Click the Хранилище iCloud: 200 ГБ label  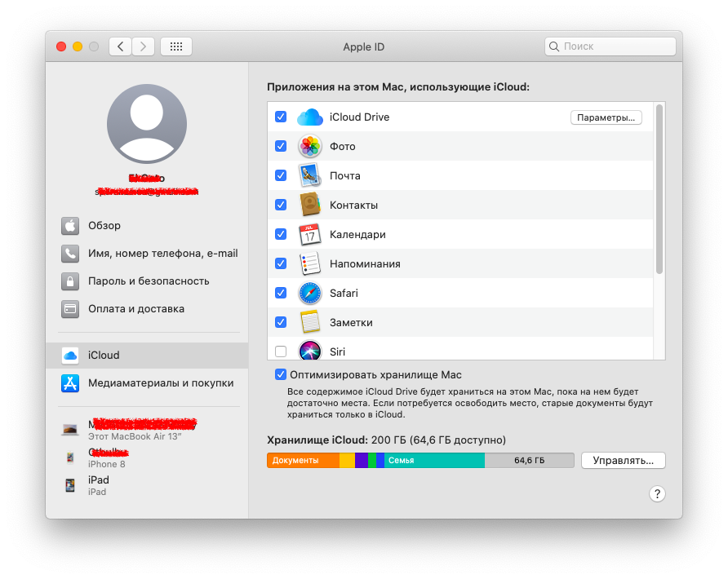(386, 440)
